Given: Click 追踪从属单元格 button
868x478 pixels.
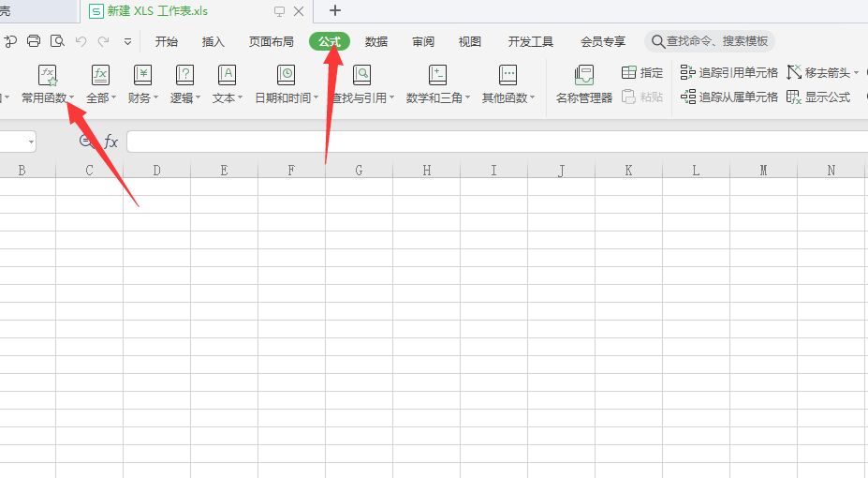Looking at the screenshot, I should pyautogui.click(x=729, y=97).
